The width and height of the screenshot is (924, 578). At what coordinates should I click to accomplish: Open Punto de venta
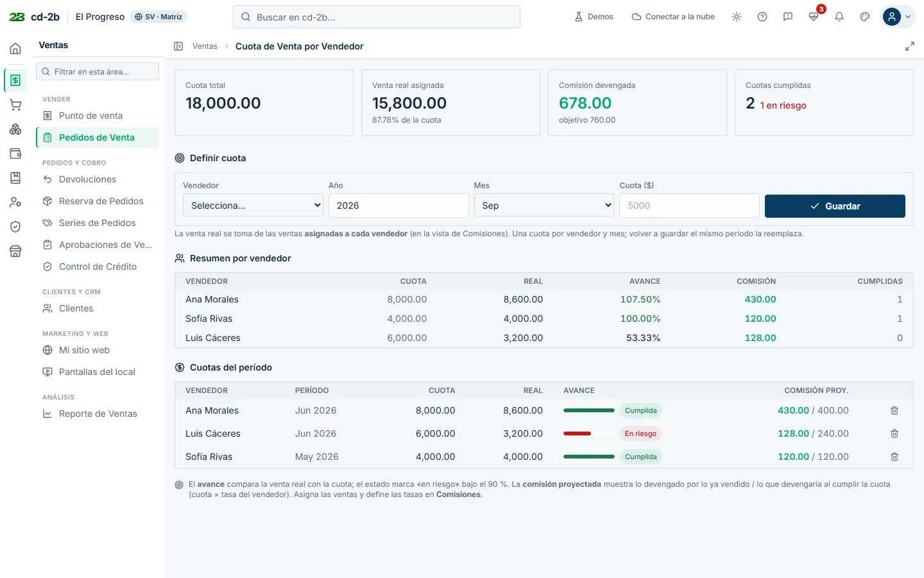point(98,116)
